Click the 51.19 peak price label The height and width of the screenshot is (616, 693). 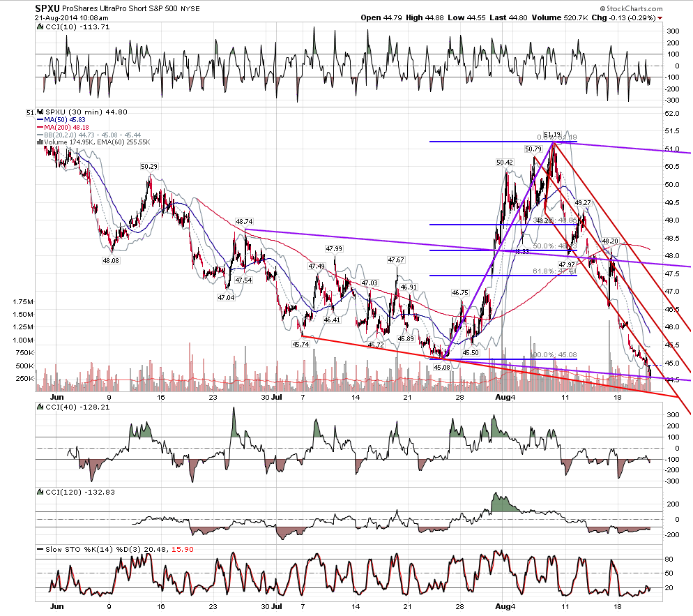pos(552,134)
